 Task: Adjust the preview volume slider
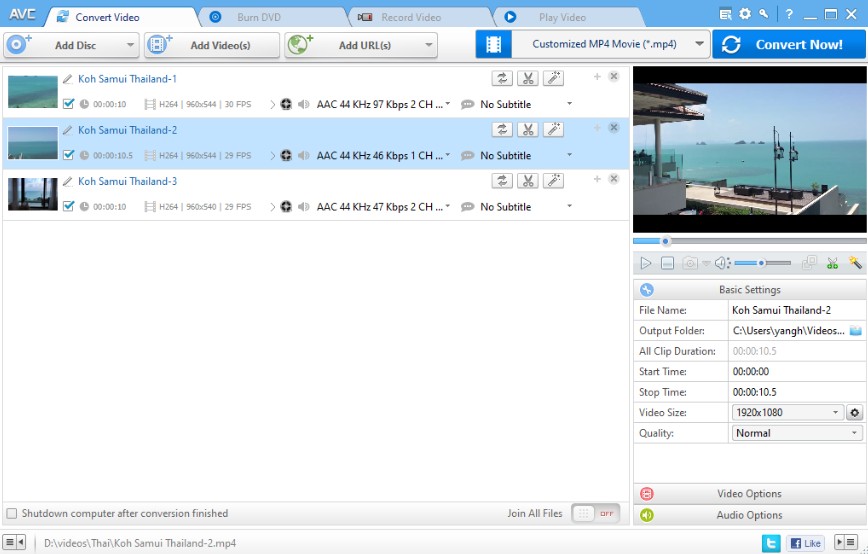[x=762, y=263]
